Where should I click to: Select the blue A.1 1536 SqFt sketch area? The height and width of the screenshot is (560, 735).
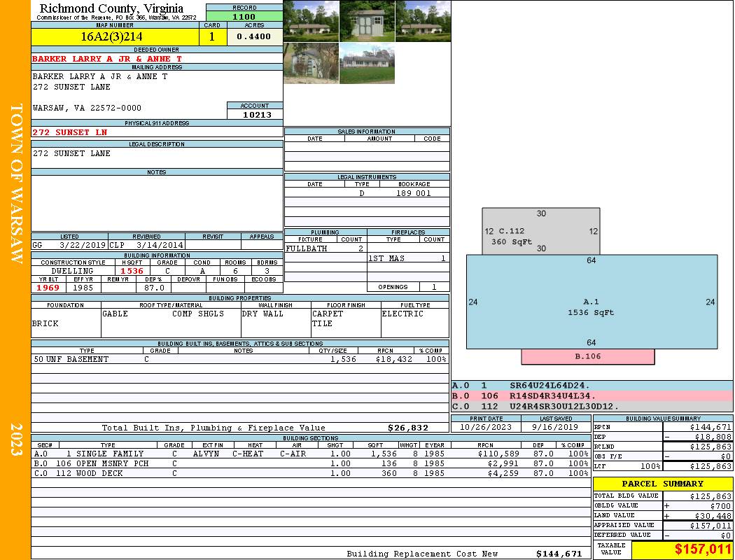click(x=591, y=307)
